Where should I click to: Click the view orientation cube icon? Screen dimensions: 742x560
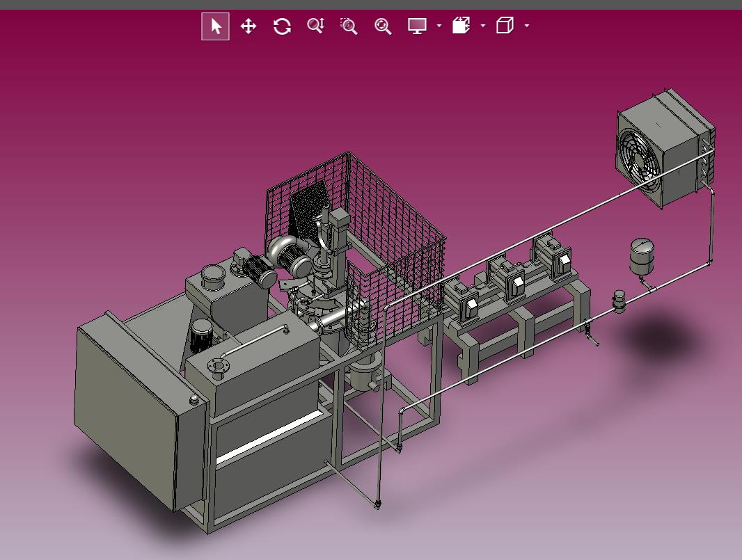click(505, 26)
